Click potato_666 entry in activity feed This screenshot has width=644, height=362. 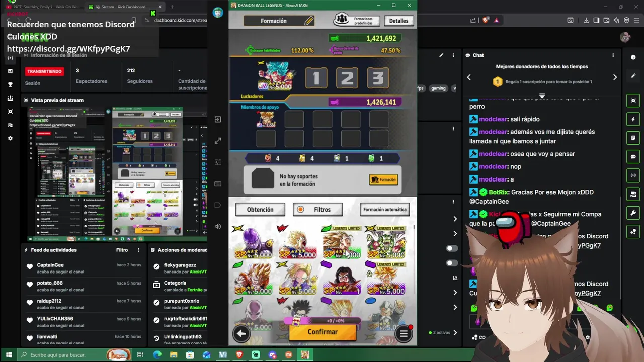pos(84,286)
